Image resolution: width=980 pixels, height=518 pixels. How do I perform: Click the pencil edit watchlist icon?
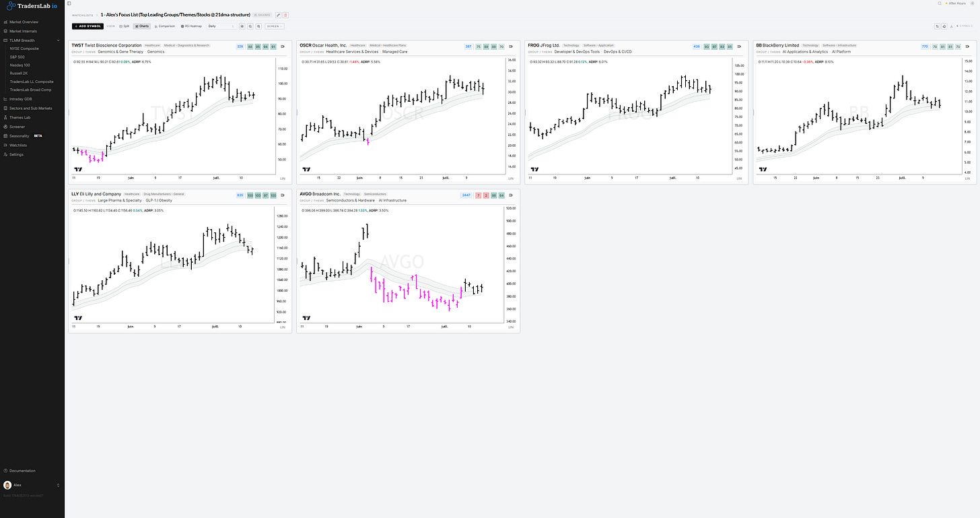tap(278, 14)
